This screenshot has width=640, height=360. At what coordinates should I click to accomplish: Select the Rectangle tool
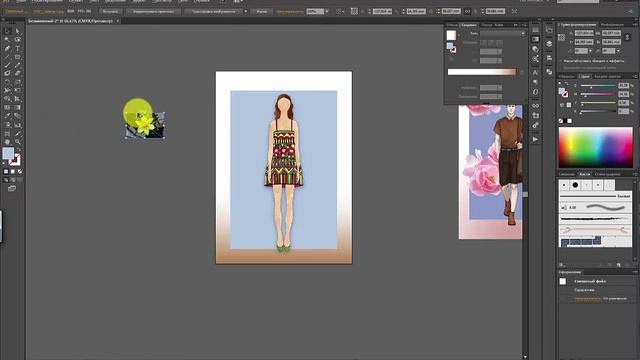pyautogui.click(x=18, y=57)
